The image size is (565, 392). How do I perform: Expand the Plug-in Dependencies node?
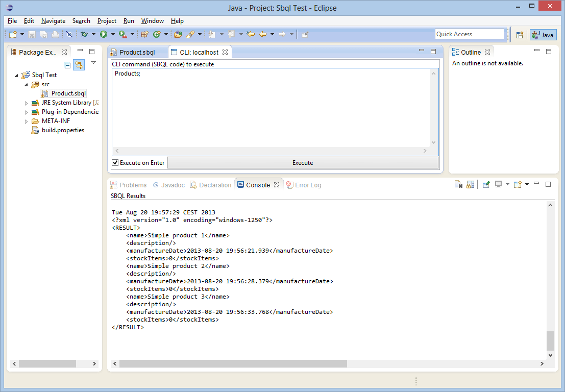click(x=26, y=112)
